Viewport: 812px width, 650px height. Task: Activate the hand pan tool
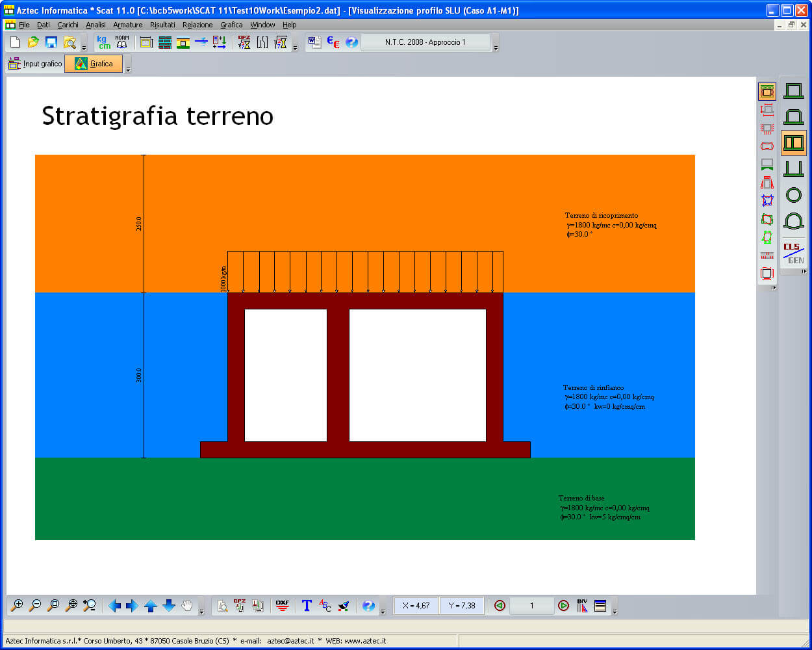click(x=187, y=605)
